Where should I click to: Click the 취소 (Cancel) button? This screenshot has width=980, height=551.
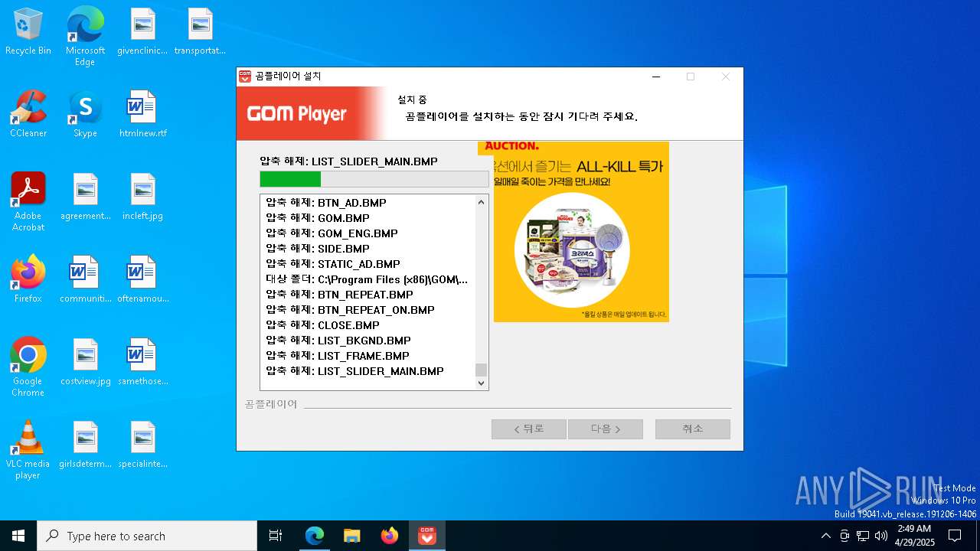pyautogui.click(x=692, y=429)
